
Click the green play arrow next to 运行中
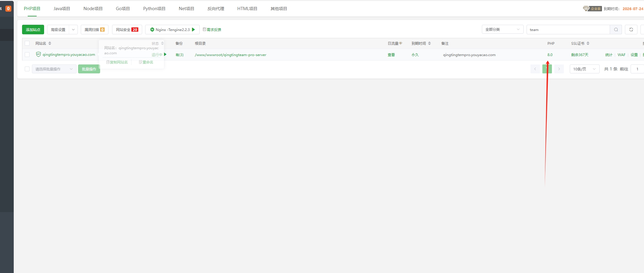click(165, 55)
